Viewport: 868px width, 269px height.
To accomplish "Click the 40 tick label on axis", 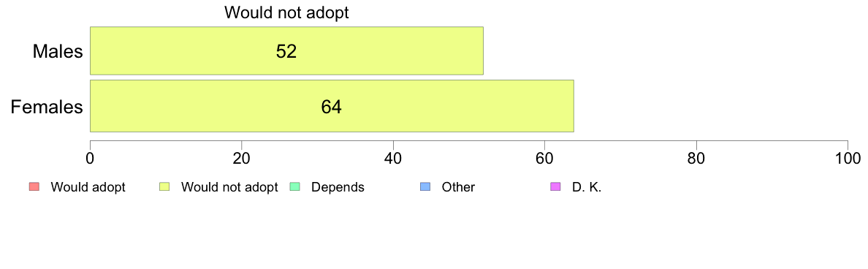I will tap(393, 157).
